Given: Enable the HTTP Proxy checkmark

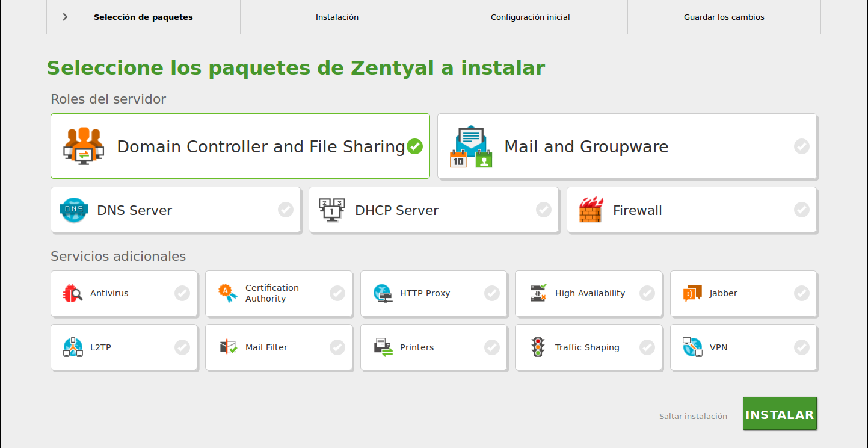Looking at the screenshot, I should [x=492, y=293].
